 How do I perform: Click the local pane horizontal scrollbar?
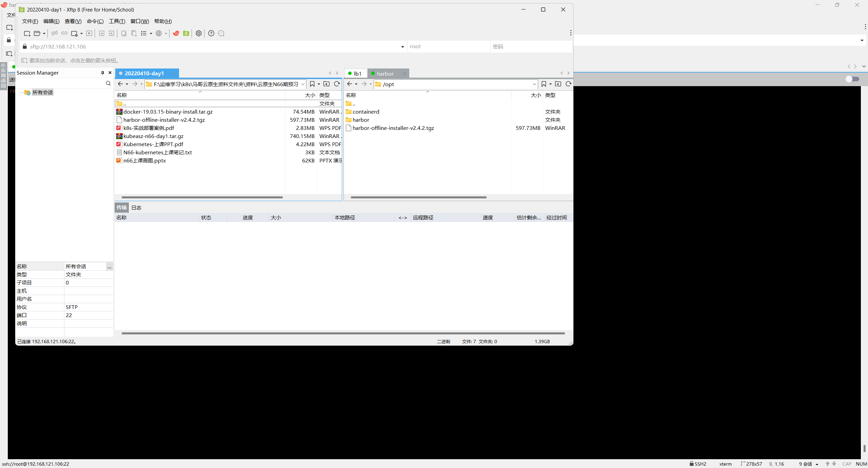click(202, 197)
